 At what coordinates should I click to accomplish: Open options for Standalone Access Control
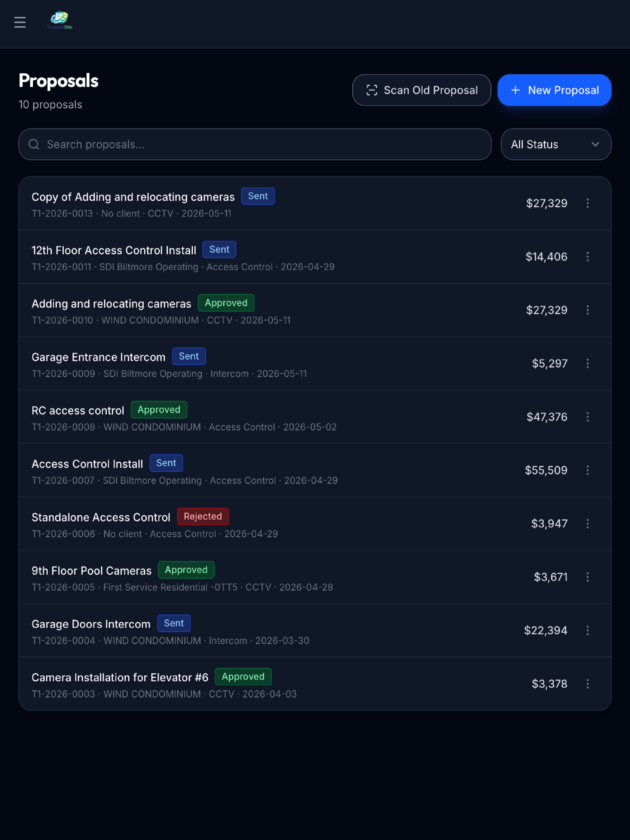[x=588, y=524]
